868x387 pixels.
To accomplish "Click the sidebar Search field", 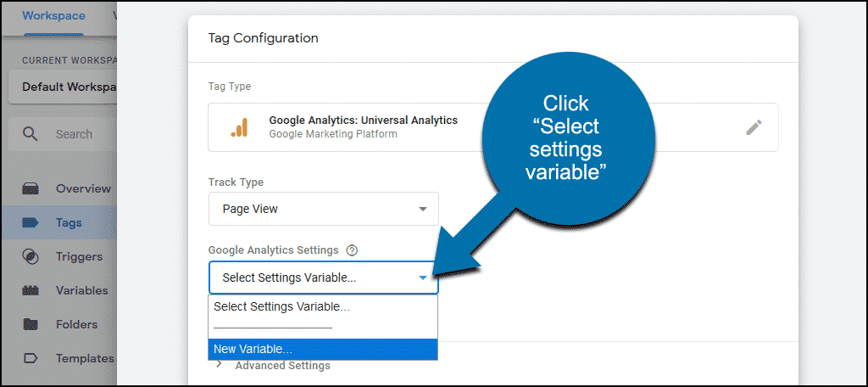I will point(63,133).
